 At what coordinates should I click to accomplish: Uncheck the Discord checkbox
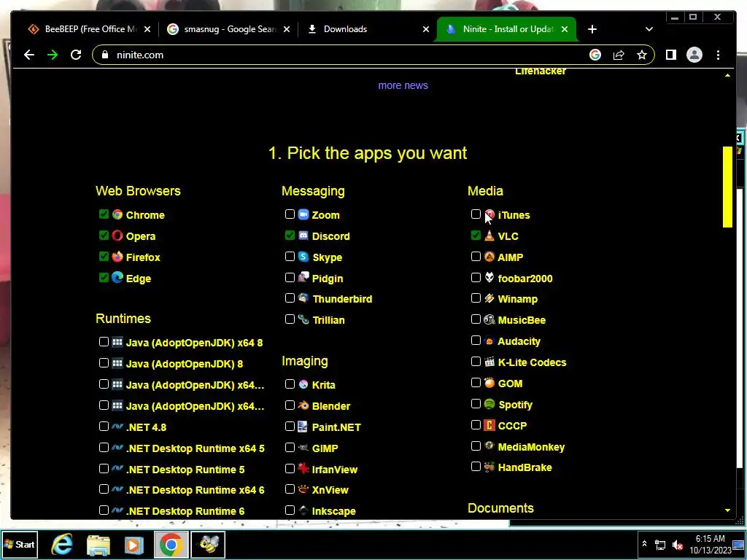pos(290,236)
